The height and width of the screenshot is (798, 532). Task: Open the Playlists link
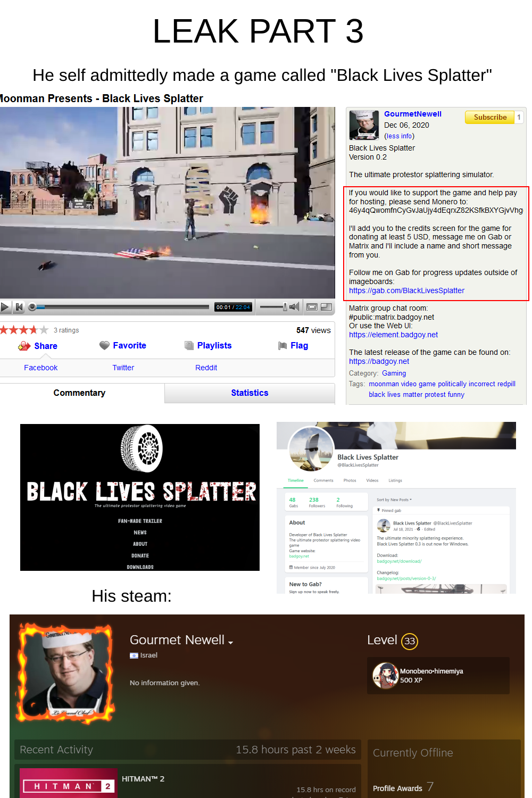214,345
